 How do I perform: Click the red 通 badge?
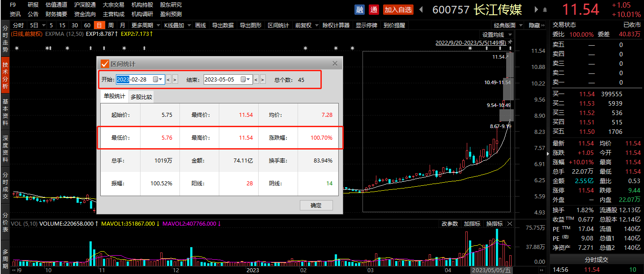tap(374, 9)
